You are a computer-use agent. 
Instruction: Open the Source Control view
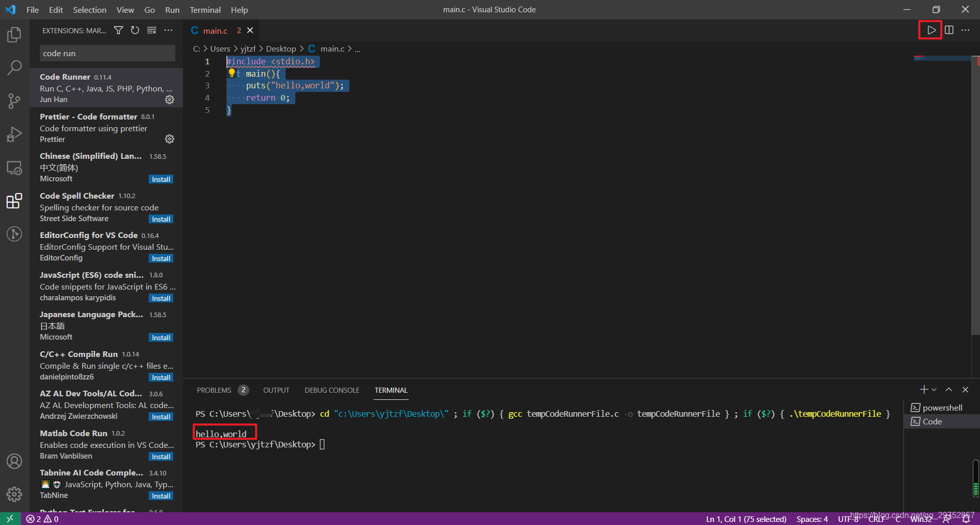point(14,101)
